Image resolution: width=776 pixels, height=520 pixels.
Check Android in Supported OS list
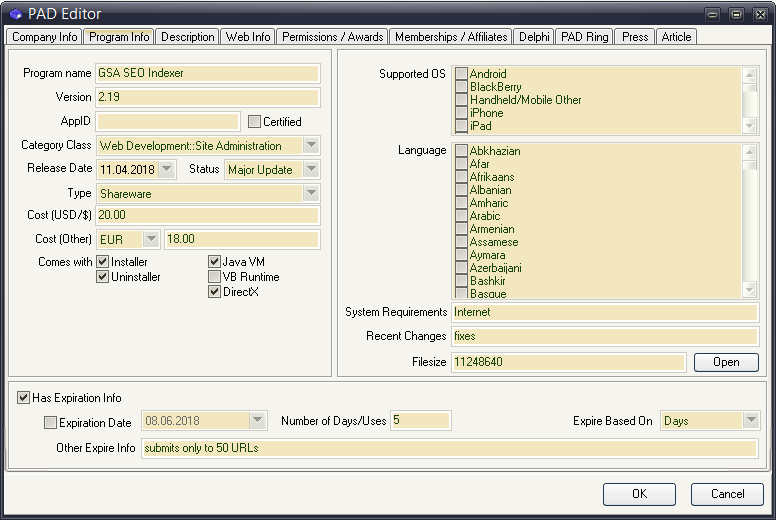[x=461, y=73]
